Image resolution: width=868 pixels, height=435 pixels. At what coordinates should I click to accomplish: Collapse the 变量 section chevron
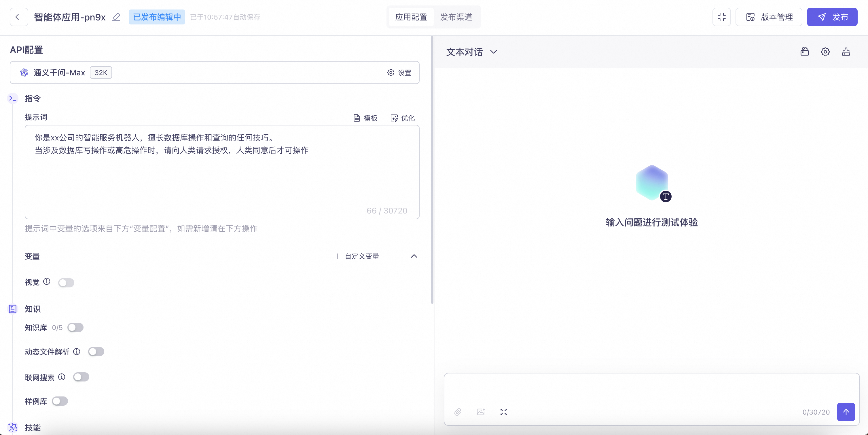(414, 256)
